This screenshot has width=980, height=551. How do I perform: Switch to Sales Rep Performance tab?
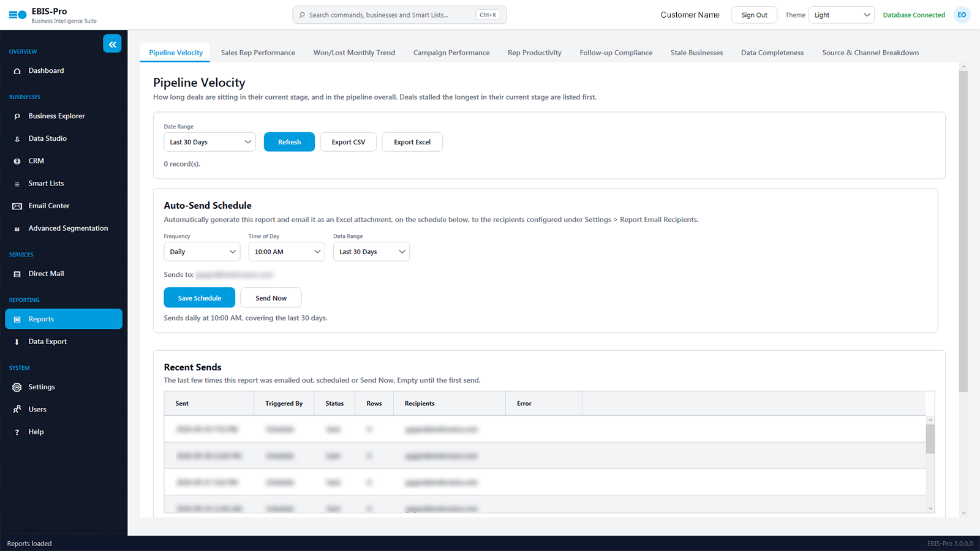point(258,53)
